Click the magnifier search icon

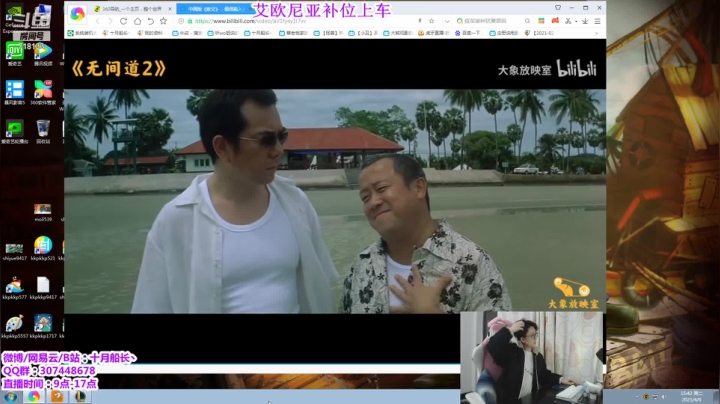(x=527, y=21)
